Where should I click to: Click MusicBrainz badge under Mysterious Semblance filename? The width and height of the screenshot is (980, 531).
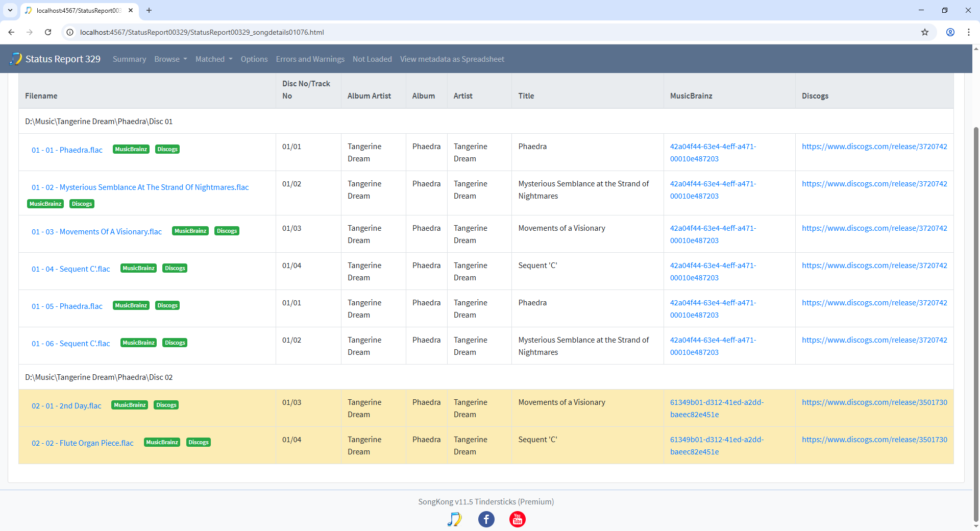coord(45,204)
